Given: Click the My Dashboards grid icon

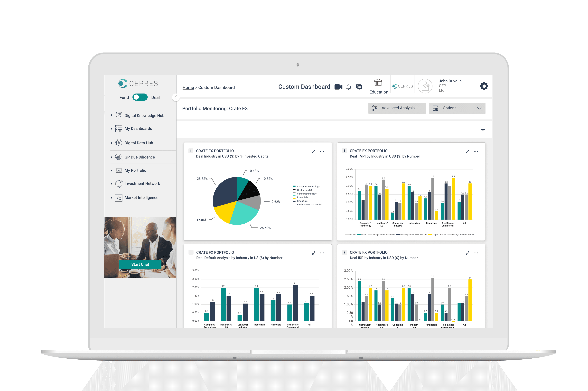Looking at the screenshot, I should click(x=119, y=128).
